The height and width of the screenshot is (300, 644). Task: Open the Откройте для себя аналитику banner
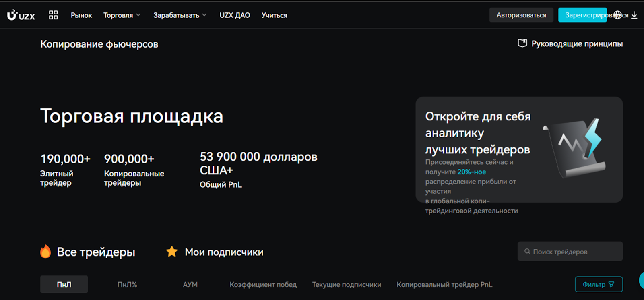click(519, 149)
